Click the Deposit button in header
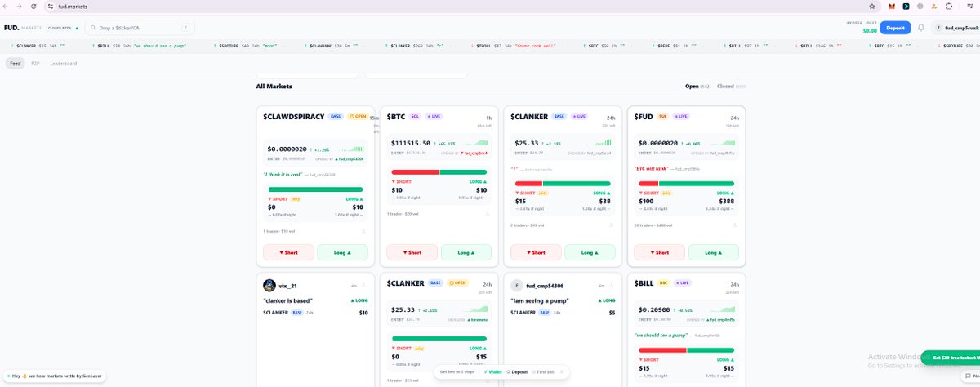 click(895, 27)
